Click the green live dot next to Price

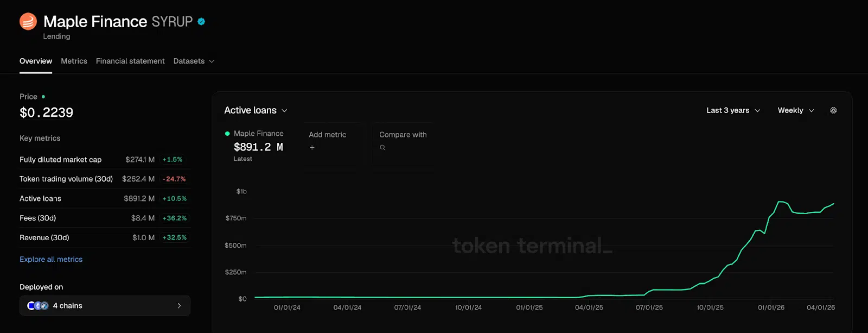coord(43,97)
